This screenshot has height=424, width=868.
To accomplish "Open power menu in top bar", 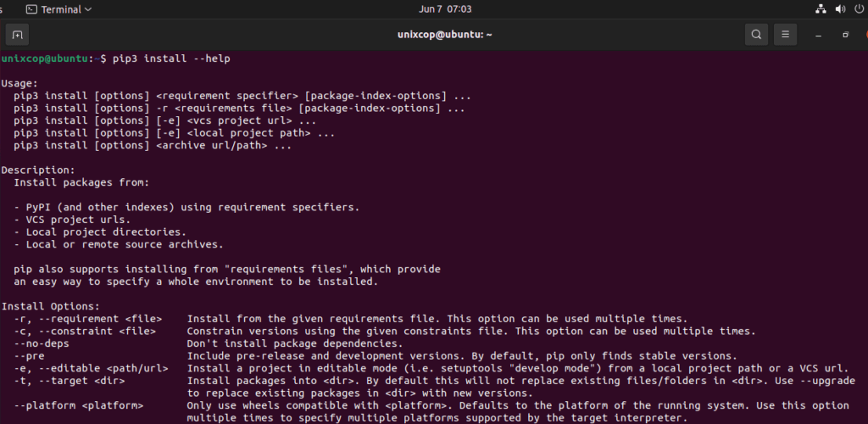I will tap(859, 8).
